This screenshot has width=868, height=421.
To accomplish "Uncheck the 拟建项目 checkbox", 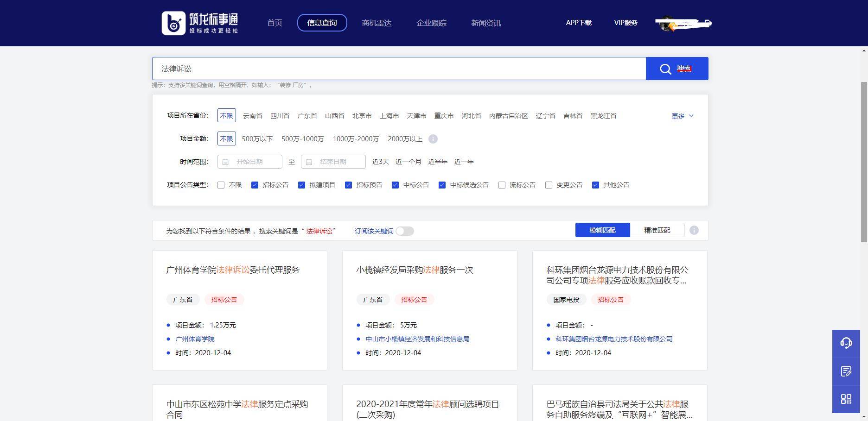I will [x=301, y=185].
